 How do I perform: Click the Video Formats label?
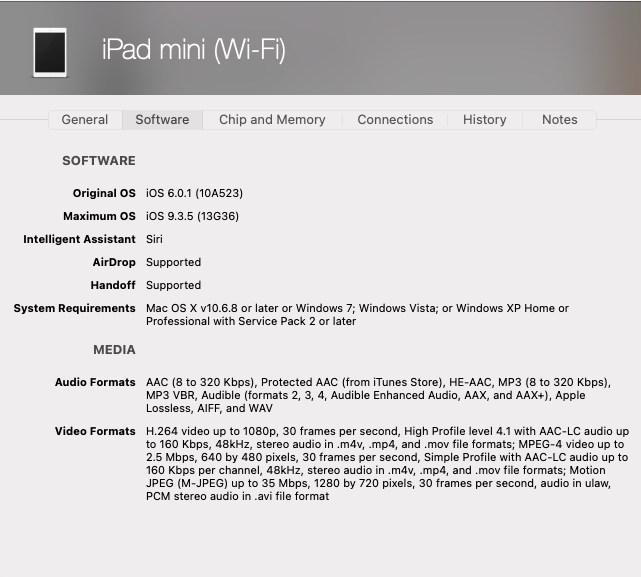tap(95, 431)
